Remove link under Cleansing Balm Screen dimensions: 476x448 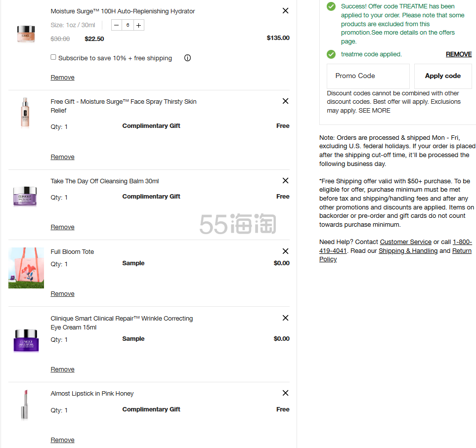63,227
